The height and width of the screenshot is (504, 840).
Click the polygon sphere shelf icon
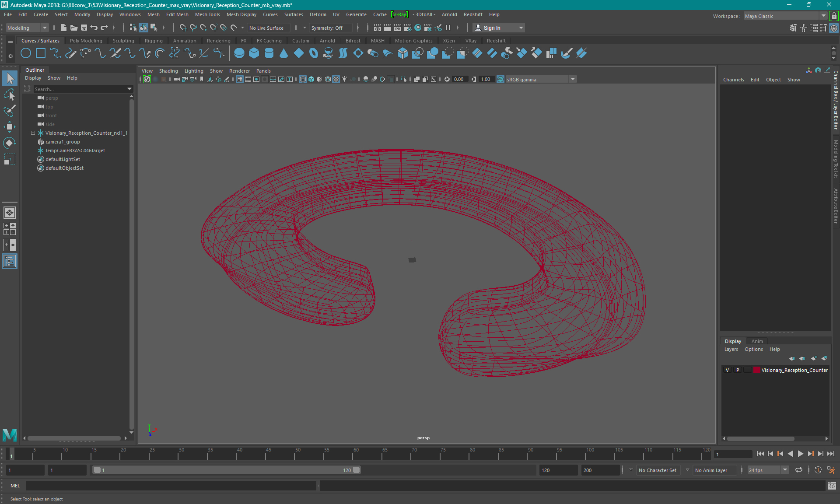239,53
